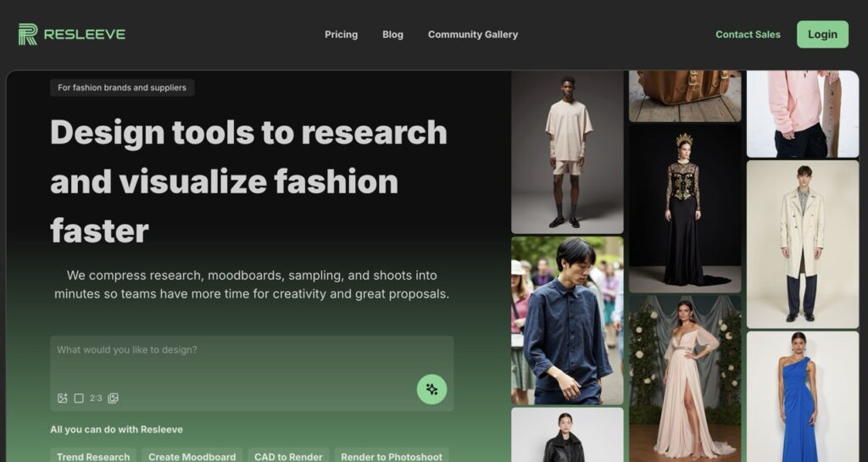
Task: Click the RESLEEVE wordmark text
Action: coord(84,34)
